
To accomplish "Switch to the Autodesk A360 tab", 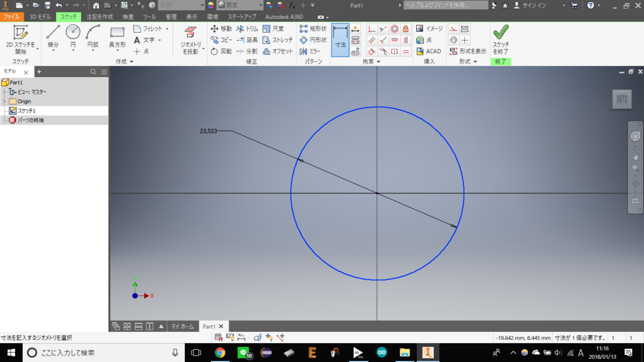I will 284,17.
